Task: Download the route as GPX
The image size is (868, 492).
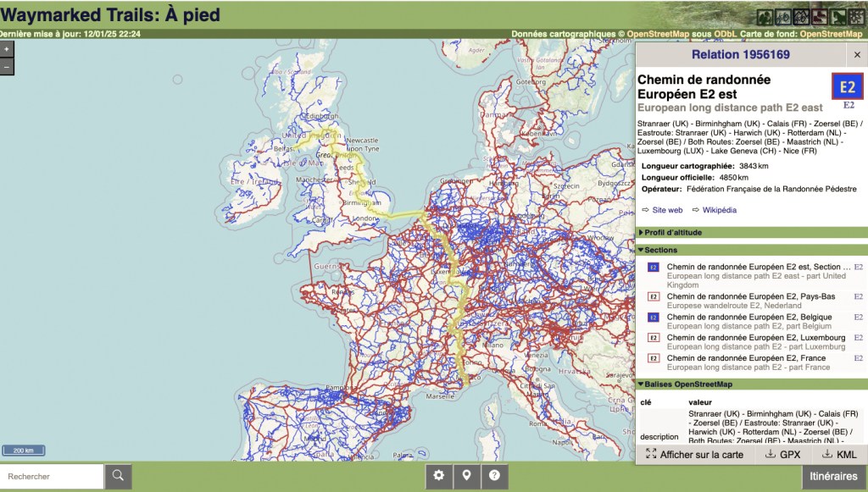Action: (782, 455)
